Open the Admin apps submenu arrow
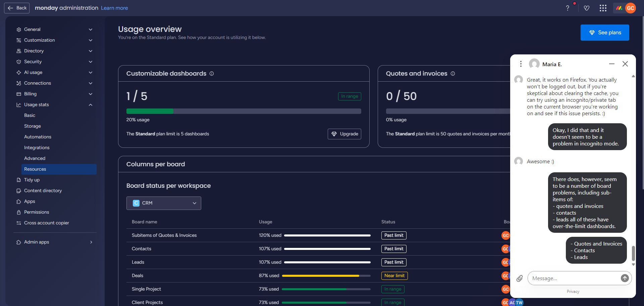 pos(91,242)
